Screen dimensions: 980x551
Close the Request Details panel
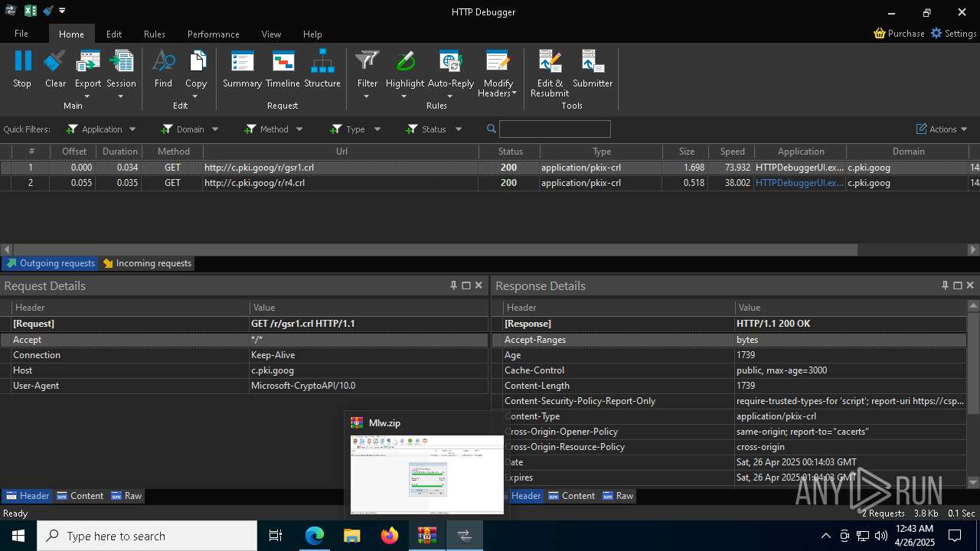click(479, 285)
